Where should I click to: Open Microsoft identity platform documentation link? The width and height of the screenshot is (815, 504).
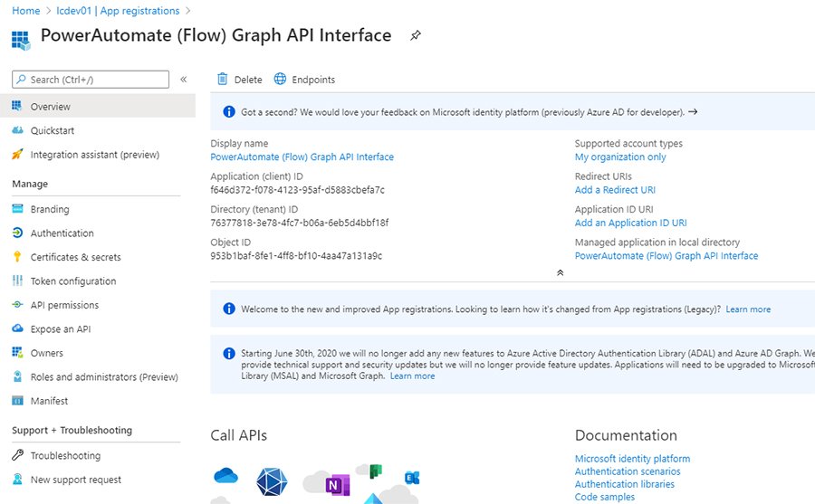(632, 459)
